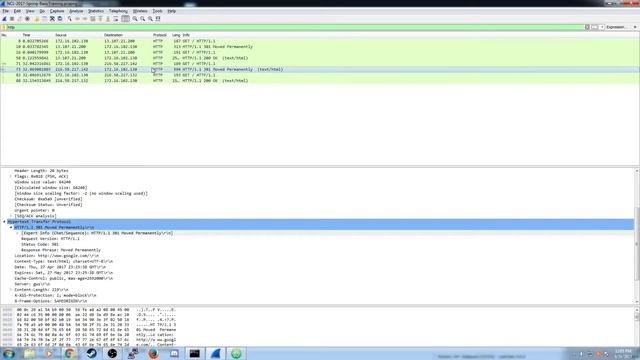Sort by the Source column header
The width and height of the screenshot is (640, 360).
(61, 35)
